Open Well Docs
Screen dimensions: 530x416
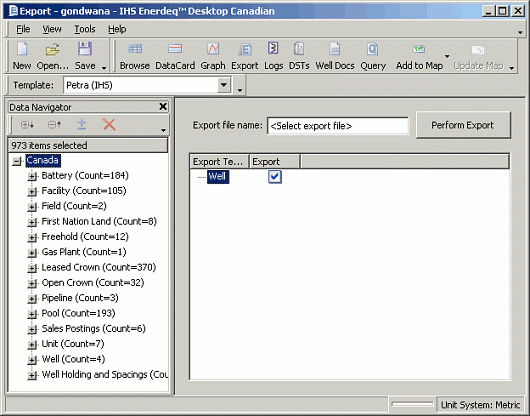335,56
